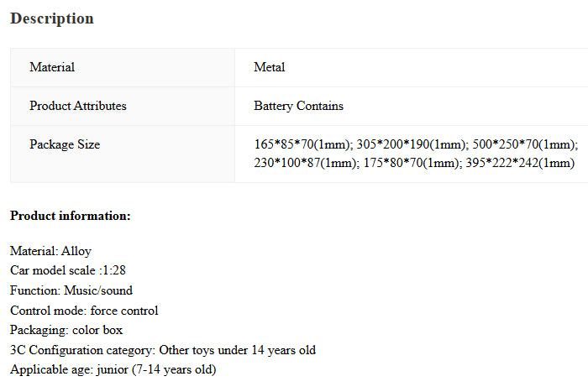588x392 pixels.
Task: Click the Car model scale 1:28 line
Action: click(x=68, y=270)
